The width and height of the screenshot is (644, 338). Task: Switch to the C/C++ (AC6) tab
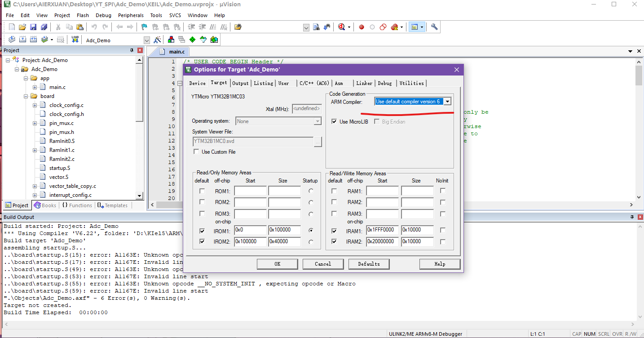[314, 83]
